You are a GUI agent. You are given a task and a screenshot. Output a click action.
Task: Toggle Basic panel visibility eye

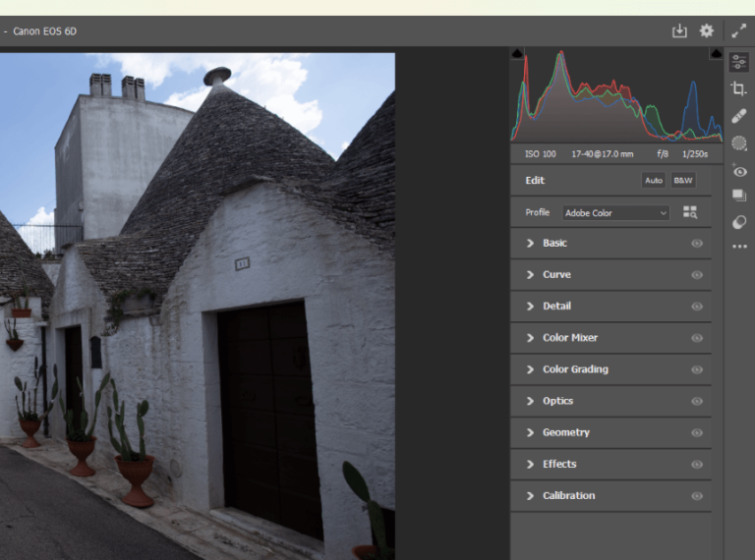(697, 244)
